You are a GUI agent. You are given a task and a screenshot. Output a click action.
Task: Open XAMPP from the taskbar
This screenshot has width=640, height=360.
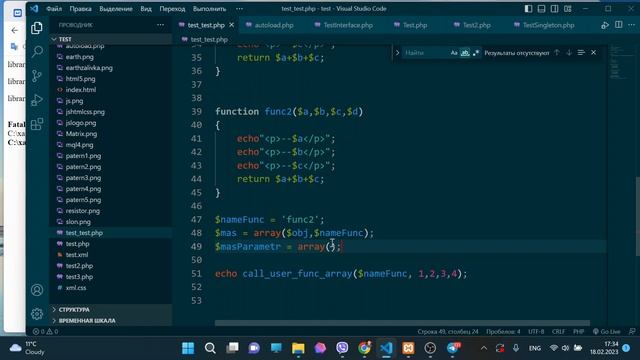coord(408,348)
